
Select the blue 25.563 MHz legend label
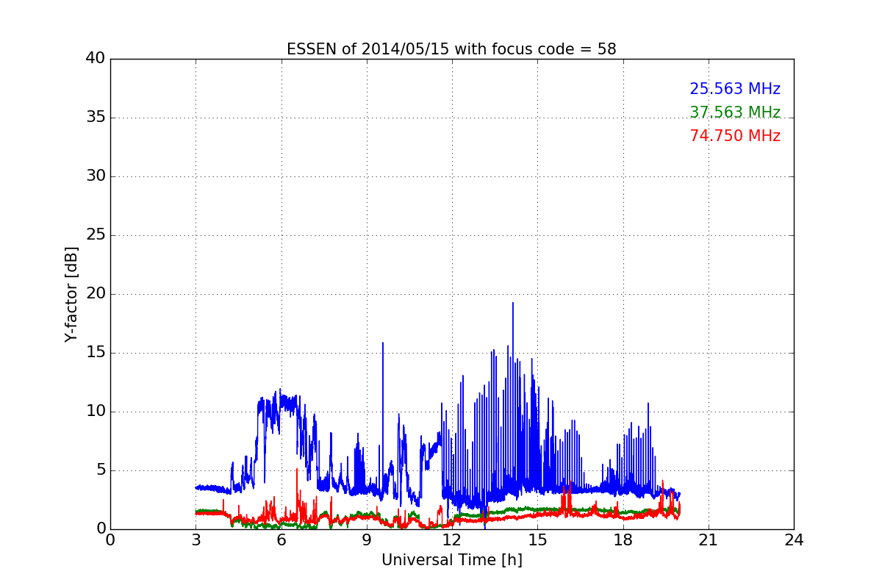735,89
